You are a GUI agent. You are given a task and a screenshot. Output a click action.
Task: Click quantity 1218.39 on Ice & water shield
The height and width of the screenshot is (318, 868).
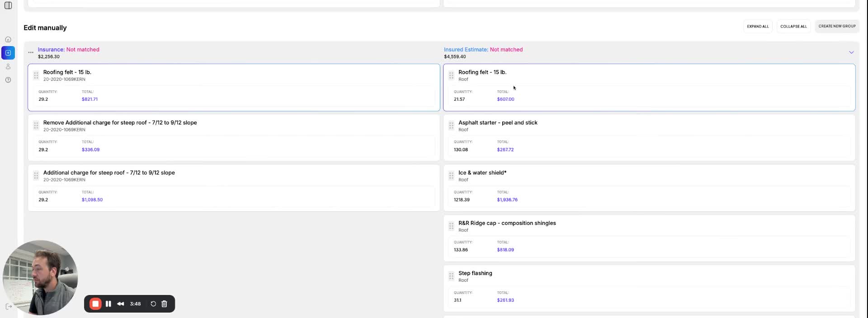[462, 200]
